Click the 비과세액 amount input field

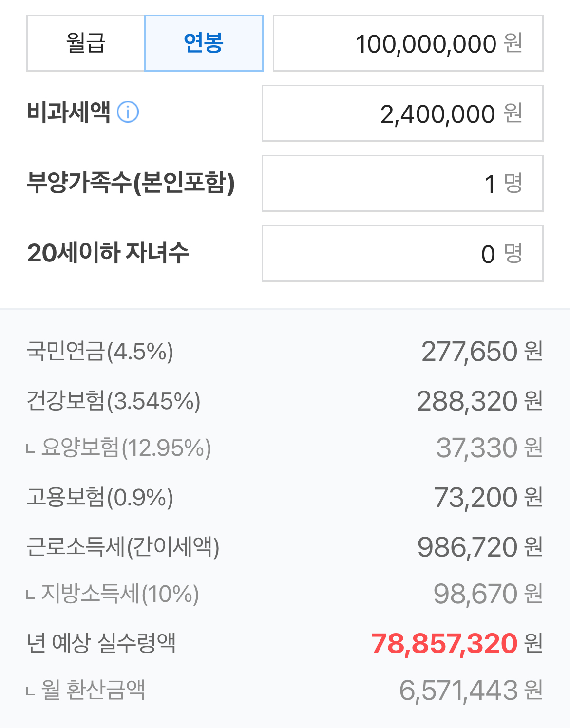click(402, 113)
